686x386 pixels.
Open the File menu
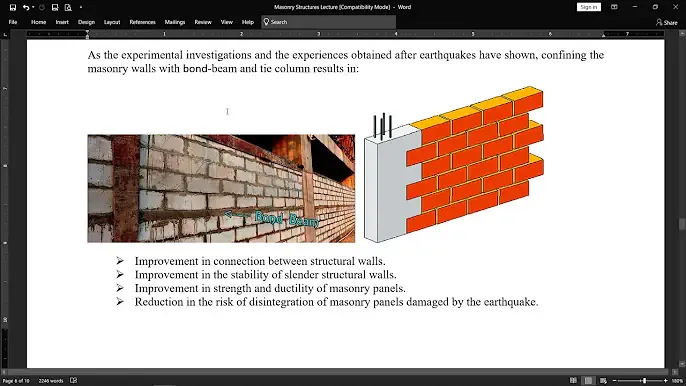coord(13,22)
